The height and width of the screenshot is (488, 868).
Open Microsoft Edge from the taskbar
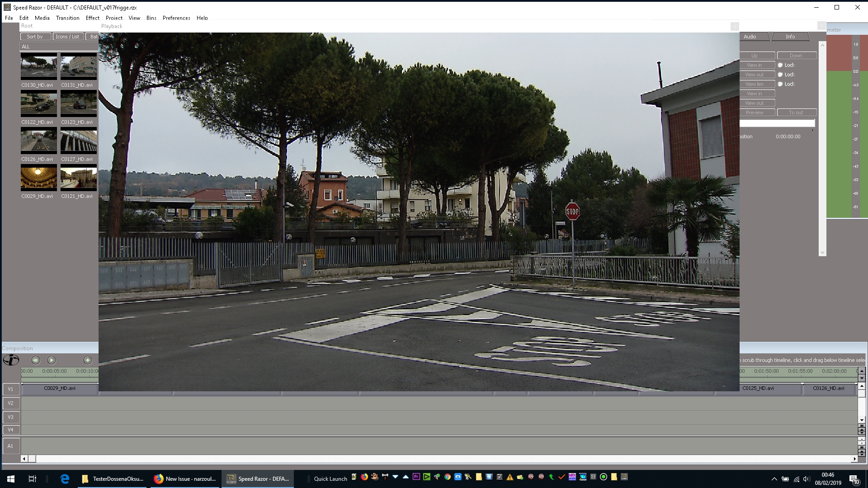pyautogui.click(x=65, y=479)
